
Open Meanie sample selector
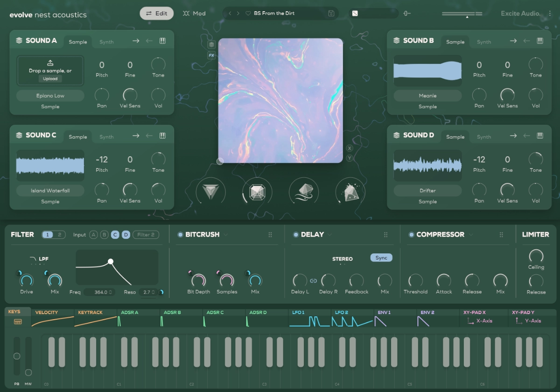(427, 96)
